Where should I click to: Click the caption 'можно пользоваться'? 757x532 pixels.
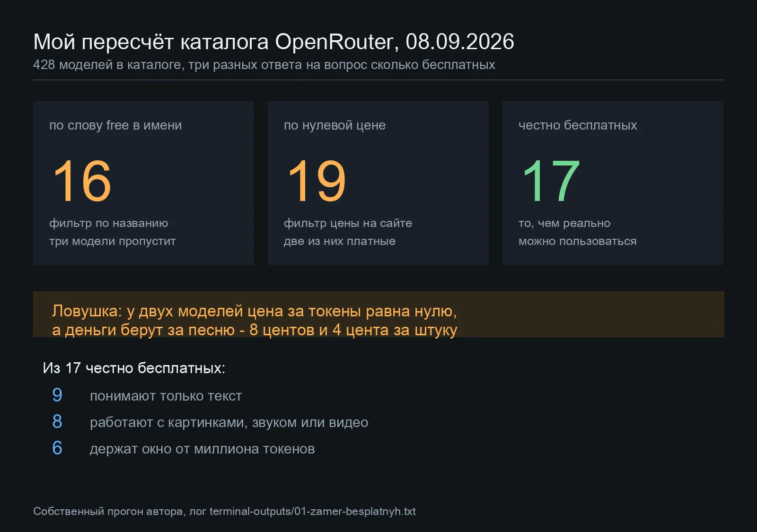pyautogui.click(x=578, y=241)
